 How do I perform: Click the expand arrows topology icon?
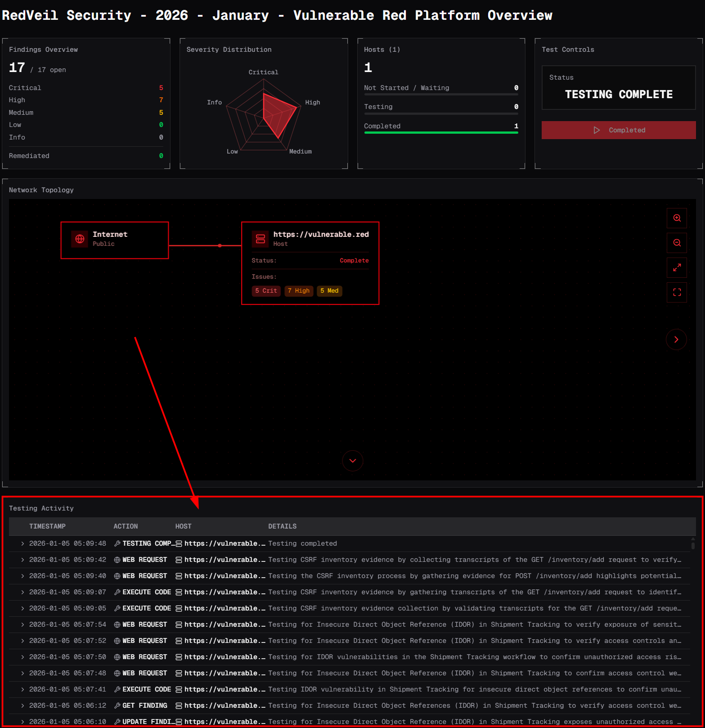[x=677, y=268]
